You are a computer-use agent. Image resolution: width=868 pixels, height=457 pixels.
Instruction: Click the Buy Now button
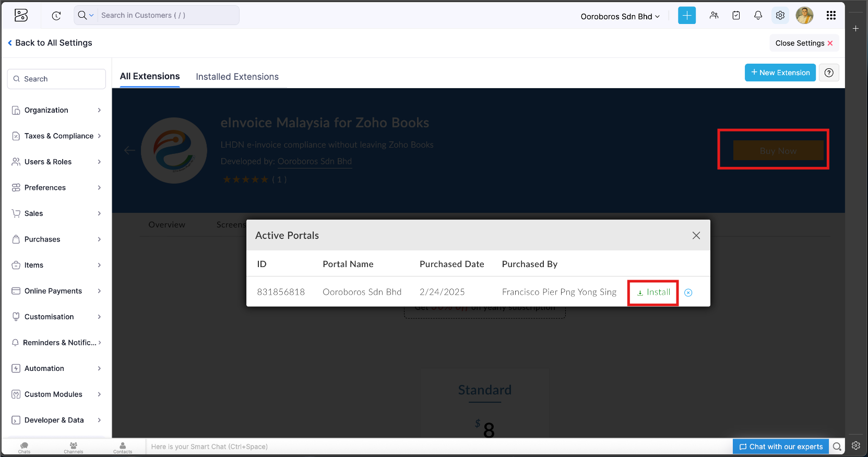778,151
